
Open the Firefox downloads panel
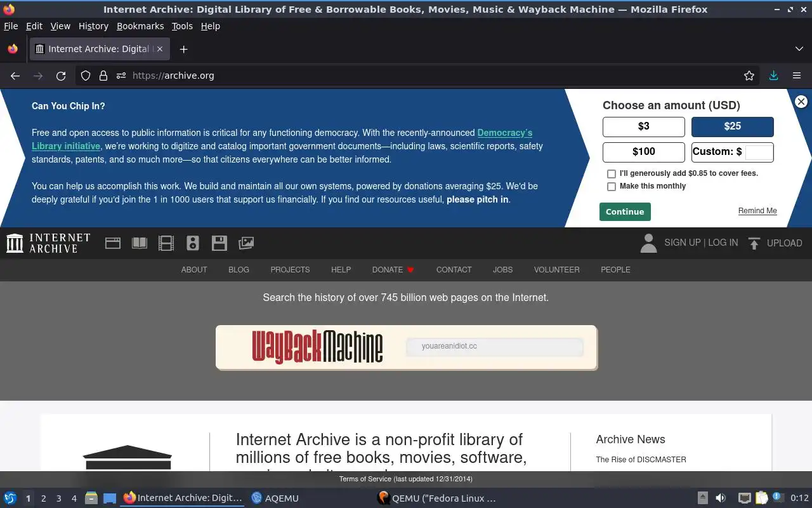click(x=773, y=76)
